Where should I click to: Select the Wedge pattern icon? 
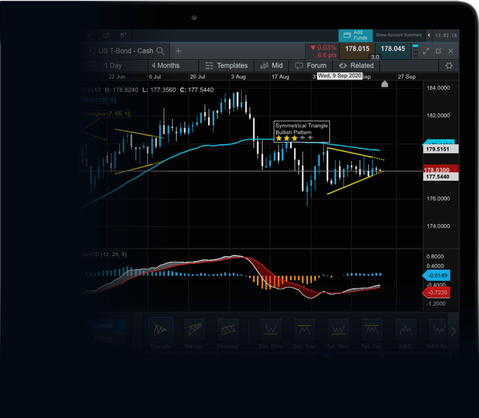[x=194, y=330]
